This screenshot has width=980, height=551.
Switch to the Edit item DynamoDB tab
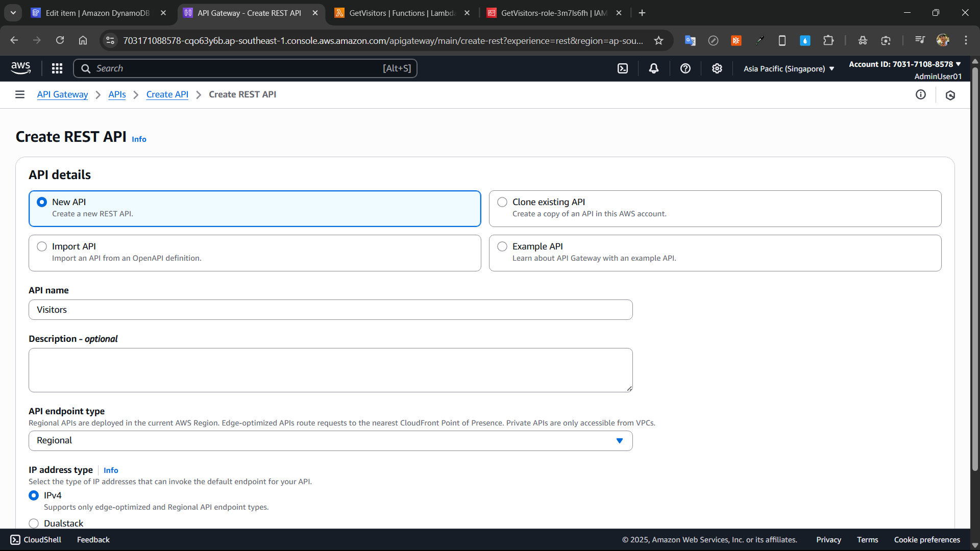(97, 13)
